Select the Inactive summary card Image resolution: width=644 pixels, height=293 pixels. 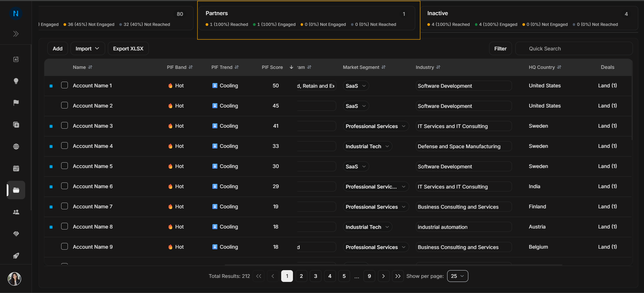click(529, 18)
